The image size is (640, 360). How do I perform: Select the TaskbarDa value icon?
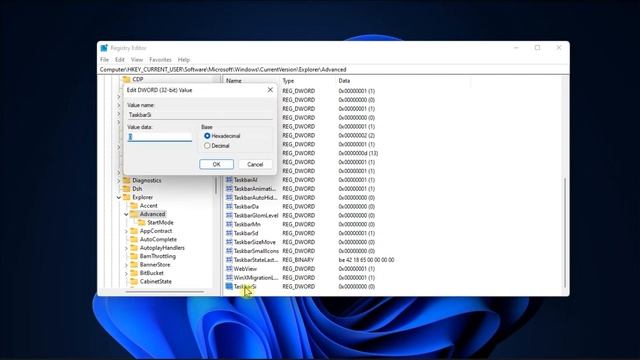229,207
